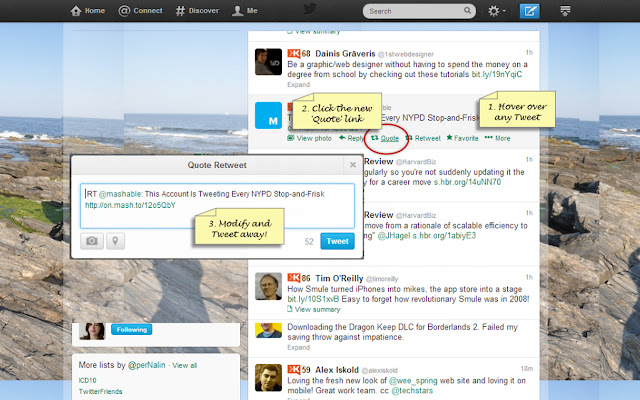
Task: Click the location pin icon
Action: tap(116, 241)
